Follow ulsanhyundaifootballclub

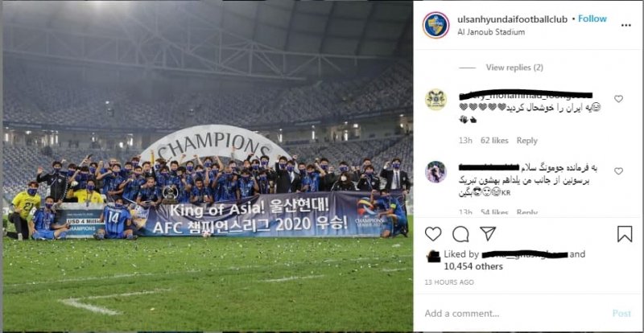click(592, 18)
